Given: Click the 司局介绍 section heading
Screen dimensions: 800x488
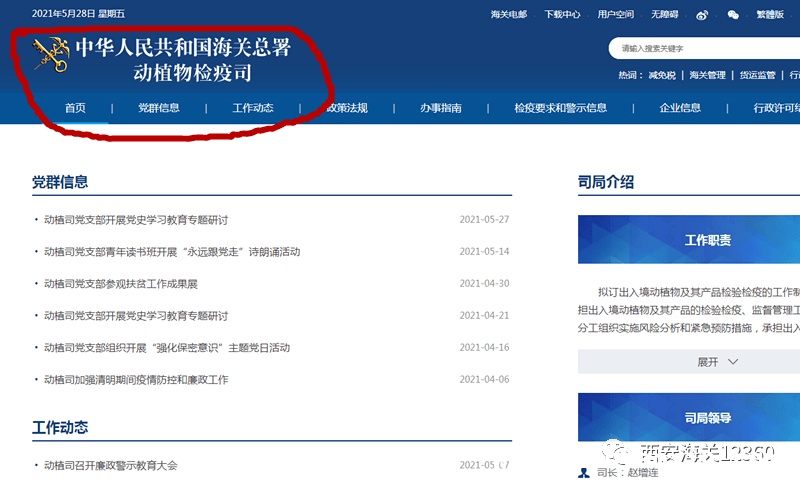Looking at the screenshot, I should [x=606, y=182].
